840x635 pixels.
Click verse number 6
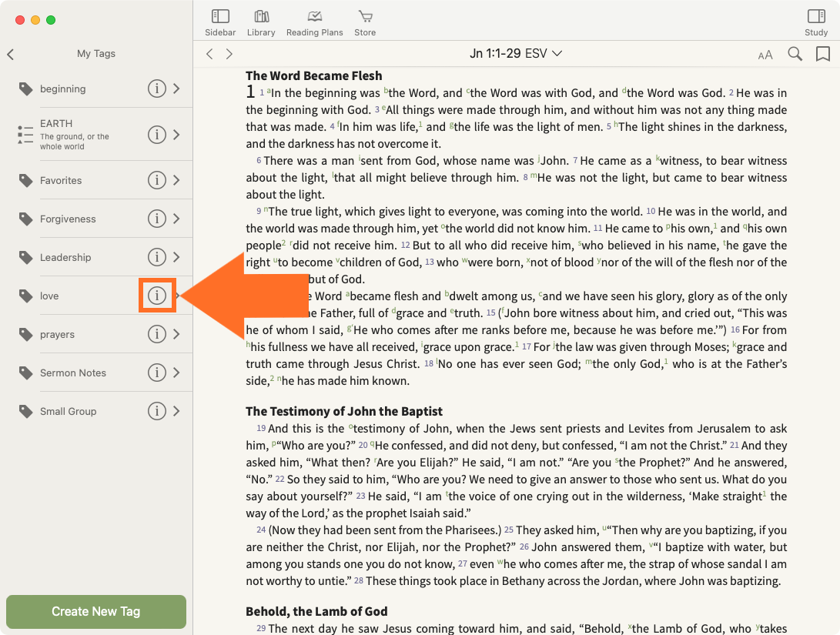coord(259,161)
